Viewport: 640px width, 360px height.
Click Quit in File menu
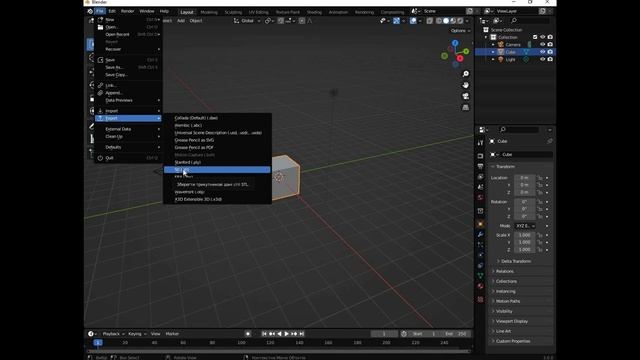128,158
